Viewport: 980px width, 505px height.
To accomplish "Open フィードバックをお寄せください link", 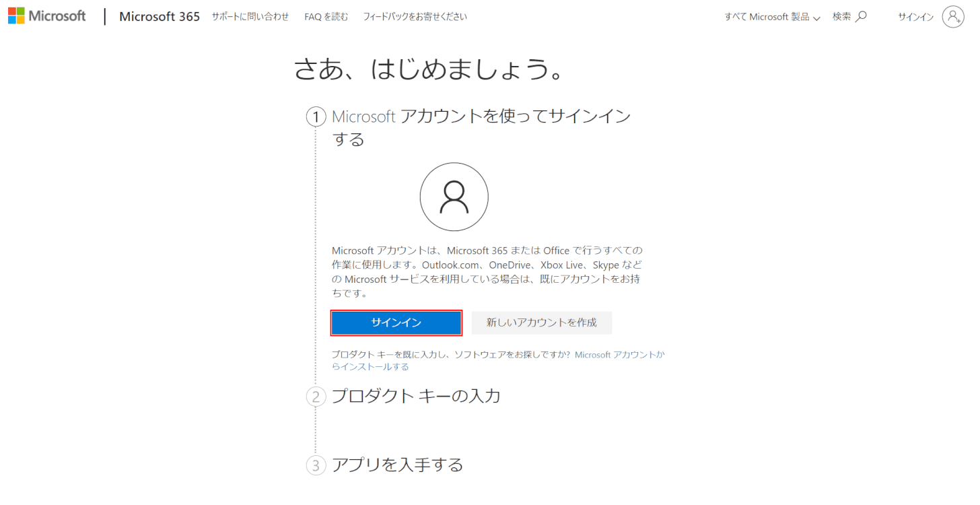I will click(415, 17).
